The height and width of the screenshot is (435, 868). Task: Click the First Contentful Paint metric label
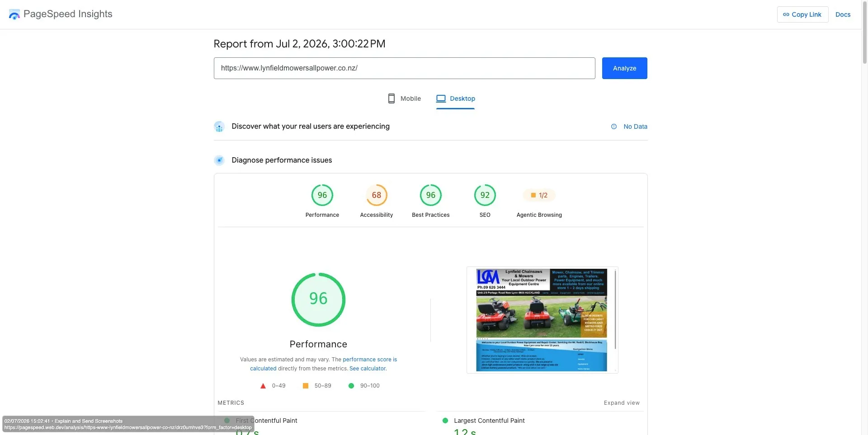click(x=266, y=421)
